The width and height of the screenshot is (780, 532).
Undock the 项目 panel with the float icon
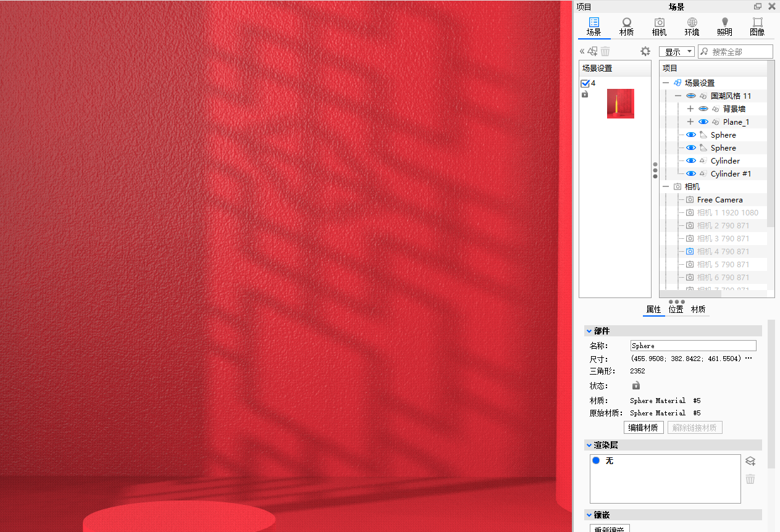coord(758,7)
